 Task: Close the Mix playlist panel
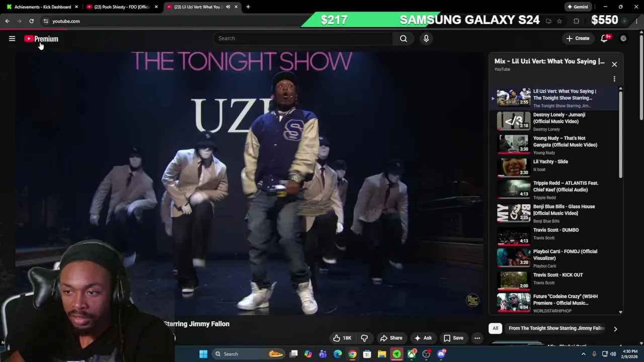(614, 64)
